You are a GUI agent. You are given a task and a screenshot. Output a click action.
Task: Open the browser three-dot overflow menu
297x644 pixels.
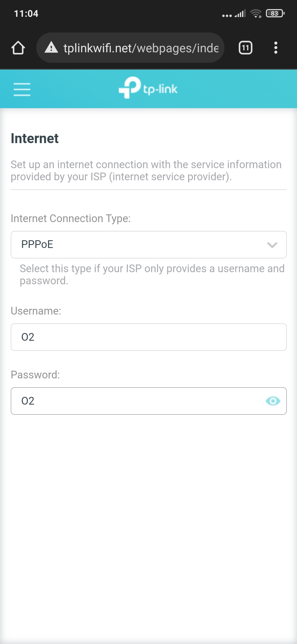(x=276, y=48)
